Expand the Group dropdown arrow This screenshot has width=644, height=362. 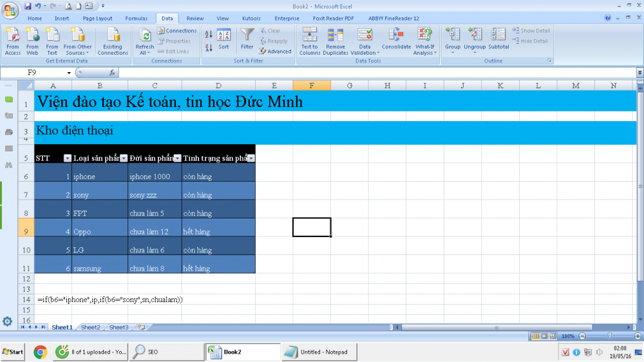[x=453, y=53]
